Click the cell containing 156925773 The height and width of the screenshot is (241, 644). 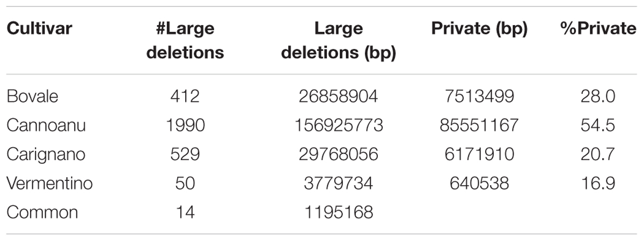tap(339, 126)
